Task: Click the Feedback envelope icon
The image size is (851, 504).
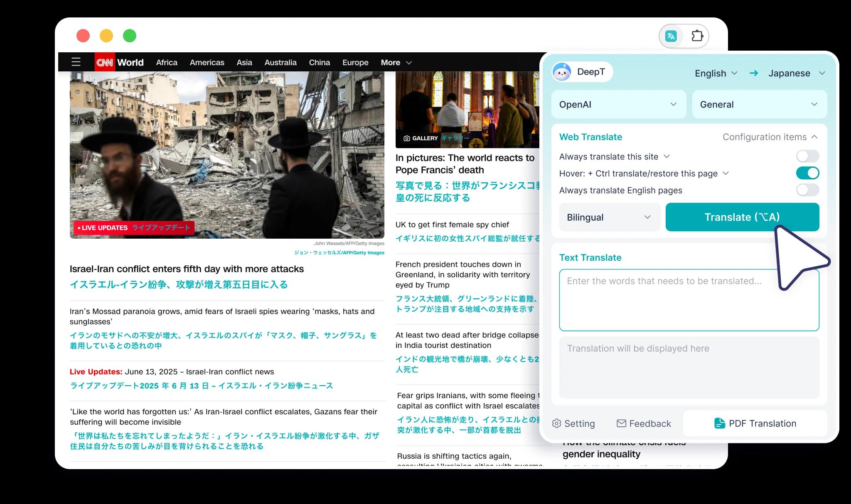Action: coord(621,423)
